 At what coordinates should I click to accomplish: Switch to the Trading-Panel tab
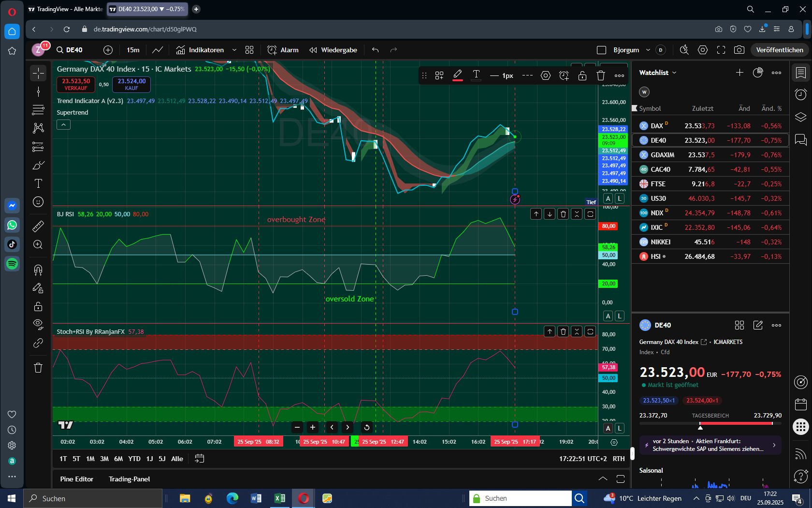coord(129,479)
